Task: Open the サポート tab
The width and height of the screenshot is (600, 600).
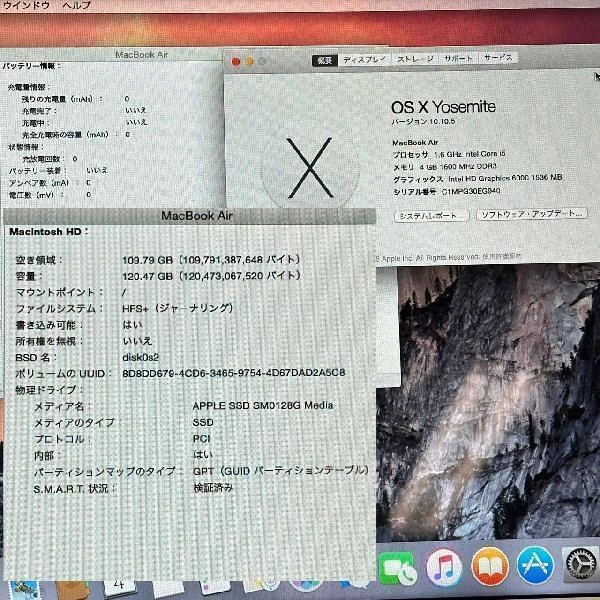Action: coord(458,58)
